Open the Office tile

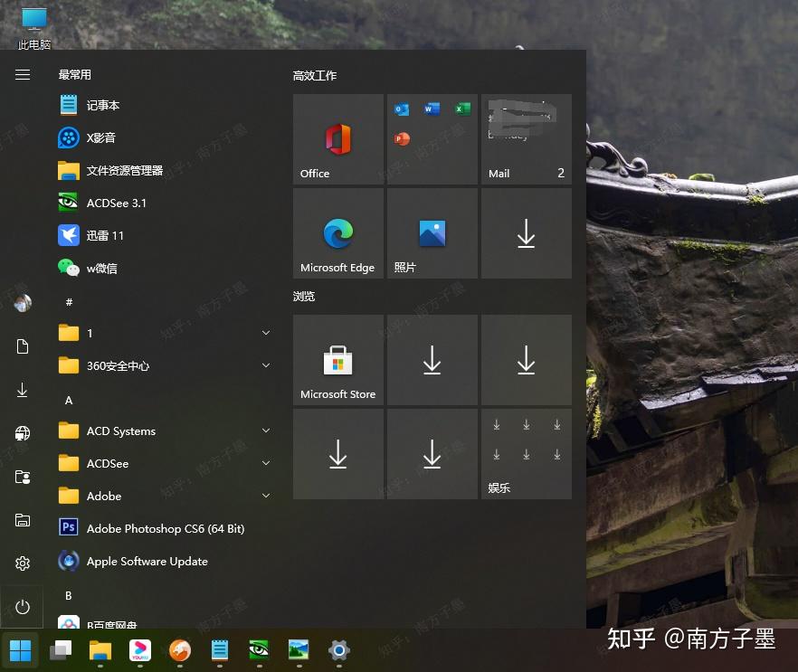[x=338, y=139]
